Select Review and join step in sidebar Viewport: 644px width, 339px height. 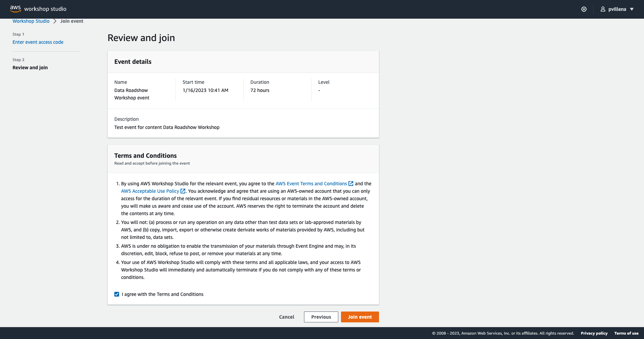pos(30,68)
